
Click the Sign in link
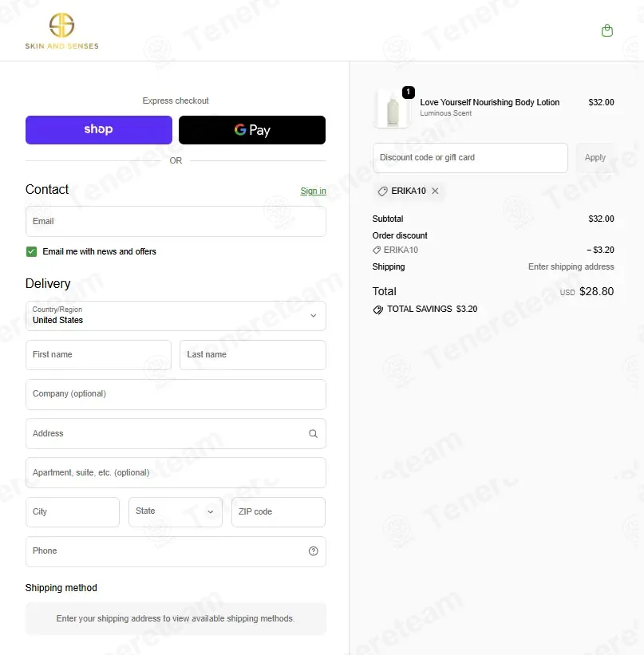click(313, 191)
